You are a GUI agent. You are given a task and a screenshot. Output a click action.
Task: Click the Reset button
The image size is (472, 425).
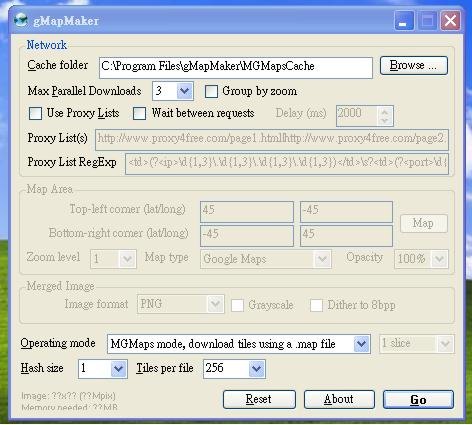coord(259,399)
